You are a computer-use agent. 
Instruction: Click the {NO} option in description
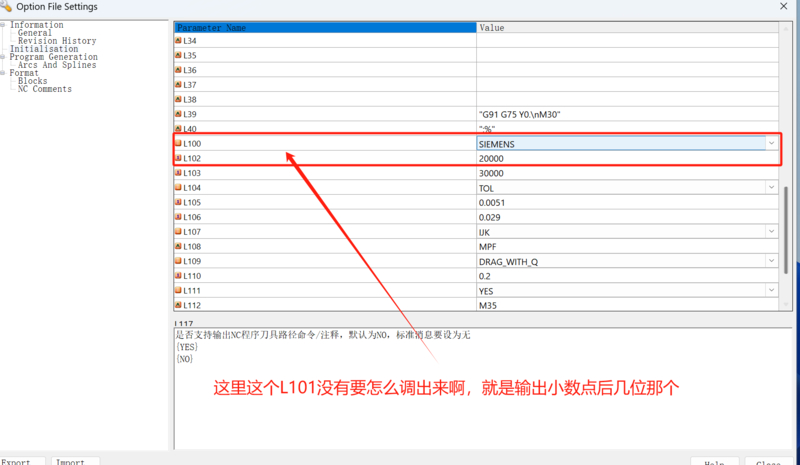184,359
